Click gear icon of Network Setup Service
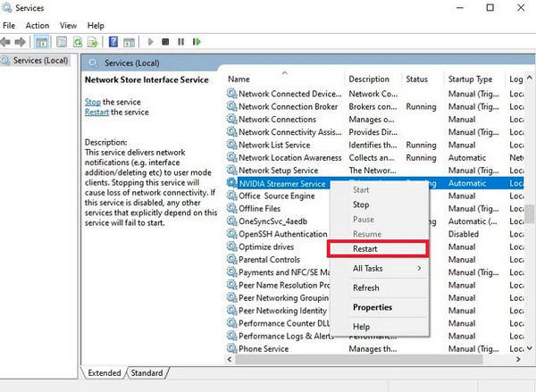Viewport: 536px width, 392px height. [231, 170]
